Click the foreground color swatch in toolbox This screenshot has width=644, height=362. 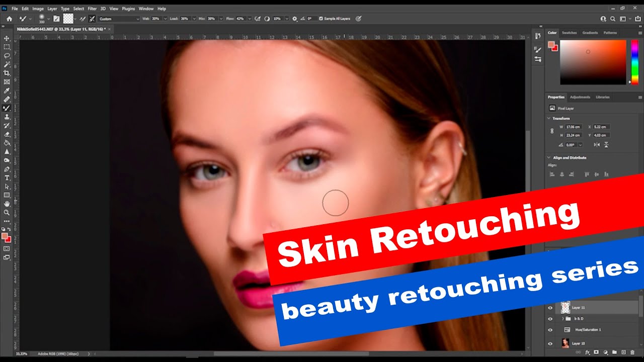[x=5, y=236]
